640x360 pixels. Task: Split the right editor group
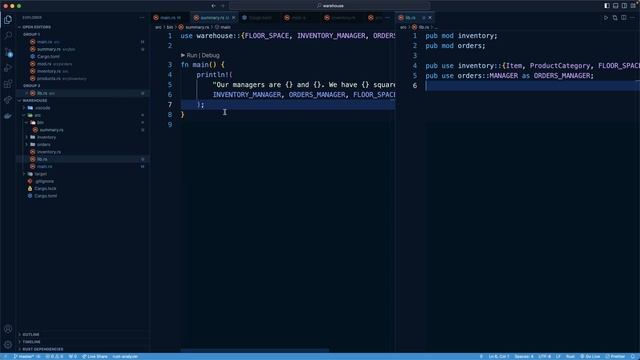(x=624, y=18)
